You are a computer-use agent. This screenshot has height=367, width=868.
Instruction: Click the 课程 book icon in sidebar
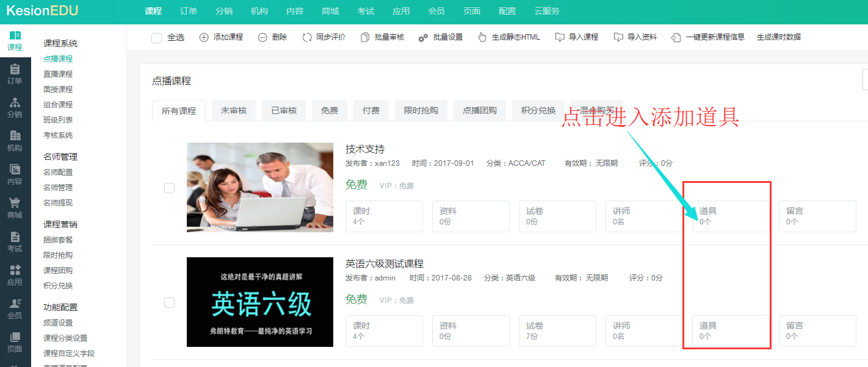pos(15,36)
